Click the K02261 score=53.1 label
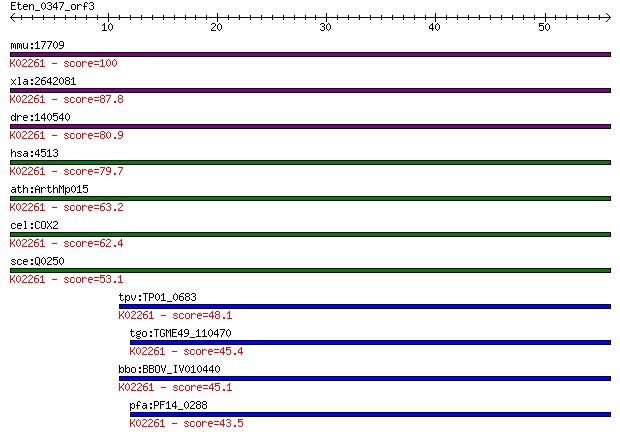Viewport: 620px width, 437px height. [x=66, y=279]
